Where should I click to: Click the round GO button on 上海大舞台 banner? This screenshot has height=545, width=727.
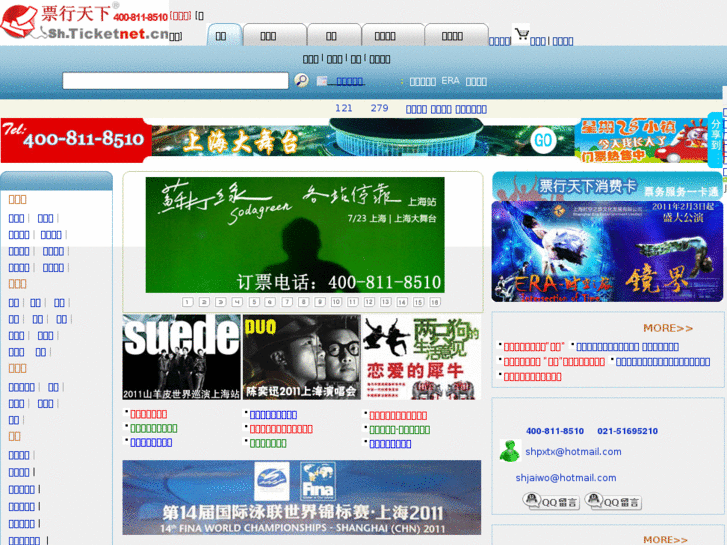pyautogui.click(x=543, y=140)
